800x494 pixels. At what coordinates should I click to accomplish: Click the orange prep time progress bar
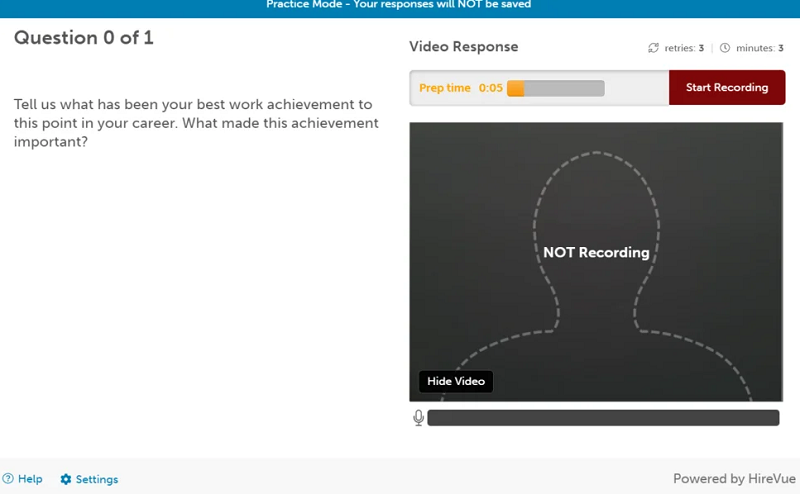555,88
